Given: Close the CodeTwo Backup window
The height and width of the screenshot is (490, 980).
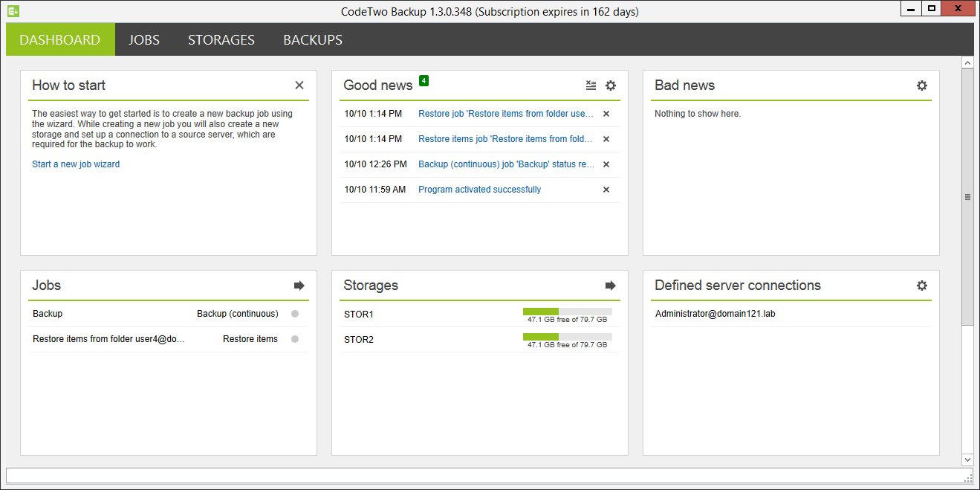Looking at the screenshot, I should tap(959, 8).
